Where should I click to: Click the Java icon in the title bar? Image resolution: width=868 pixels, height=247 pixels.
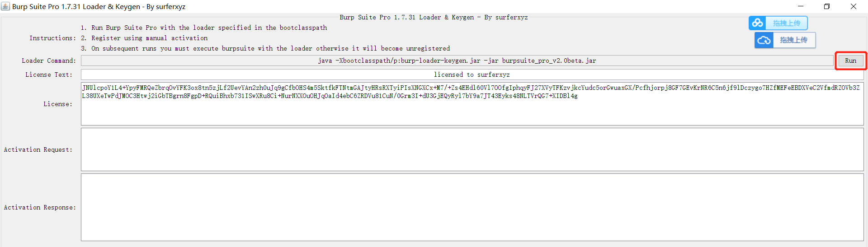(x=5, y=6)
